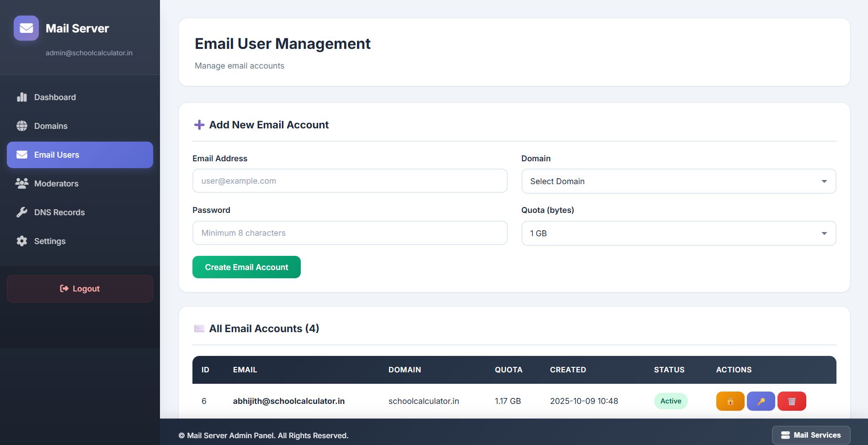This screenshot has height=445, width=868.
Task: Click into the Password field
Action: pos(350,233)
